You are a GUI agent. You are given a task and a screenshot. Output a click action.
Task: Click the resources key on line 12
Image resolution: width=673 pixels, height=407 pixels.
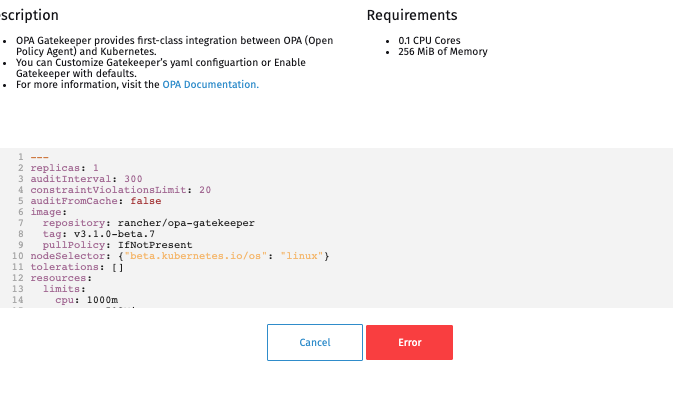(58, 278)
